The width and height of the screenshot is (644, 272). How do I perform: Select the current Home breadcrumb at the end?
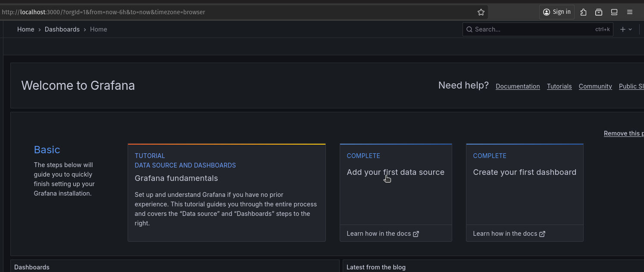tap(98, 29)
